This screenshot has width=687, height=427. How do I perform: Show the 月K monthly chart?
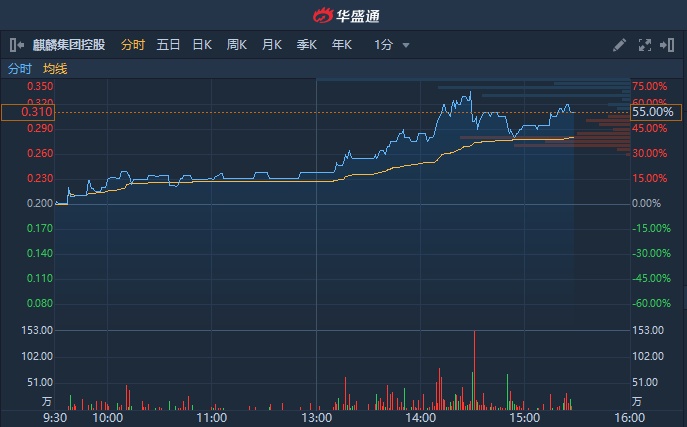[x=272, y=45]
